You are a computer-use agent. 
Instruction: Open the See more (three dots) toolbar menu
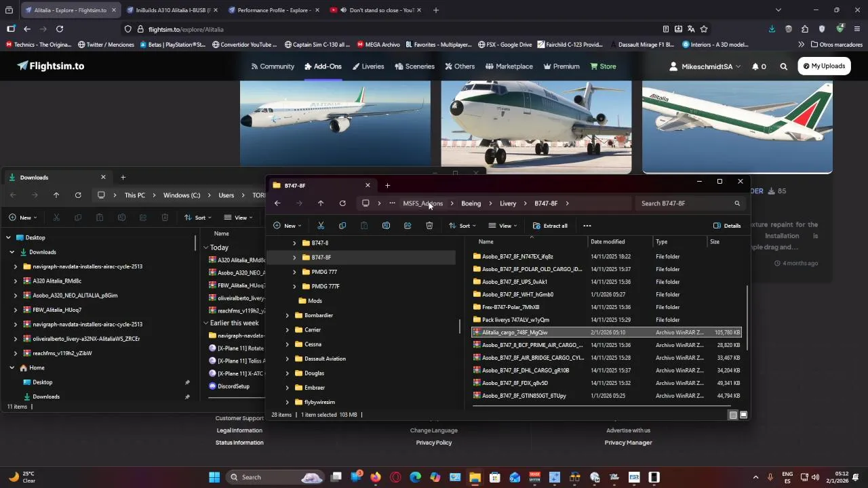click(x=587, y=226)
